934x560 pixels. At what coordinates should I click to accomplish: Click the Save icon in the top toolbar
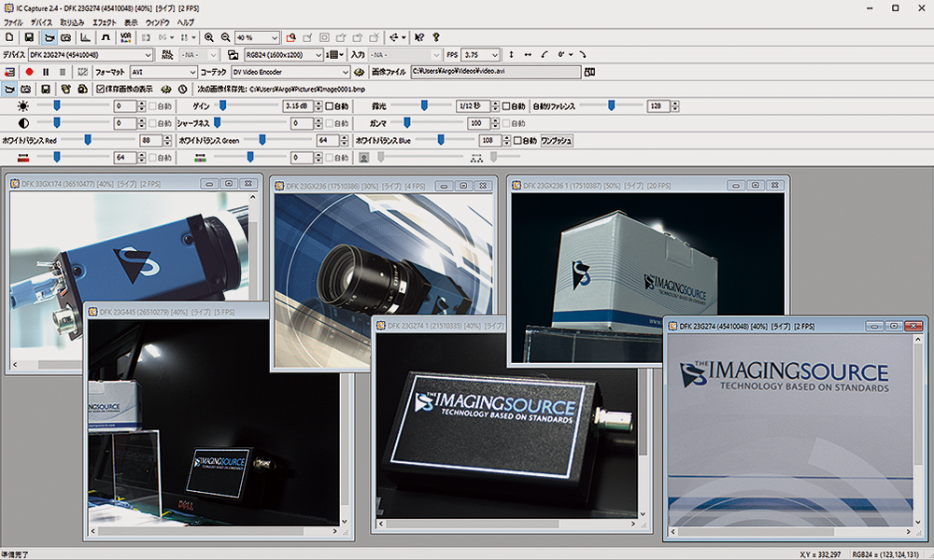pos(29,37)
